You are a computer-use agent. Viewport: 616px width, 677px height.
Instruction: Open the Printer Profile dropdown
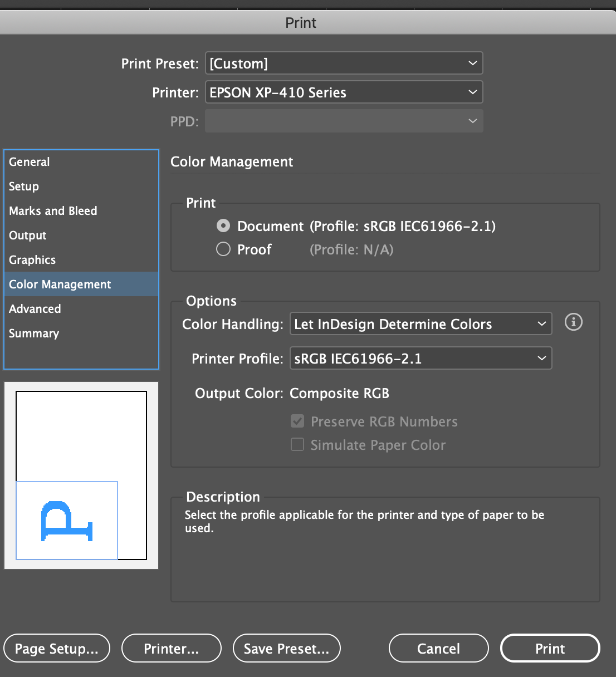(420, 358)
